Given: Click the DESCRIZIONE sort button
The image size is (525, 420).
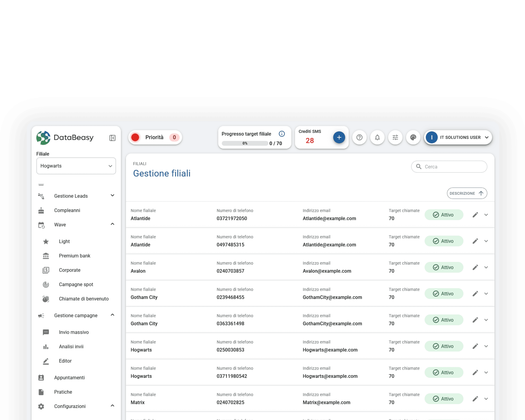Looking at the screenshot, I should [467, 193].
